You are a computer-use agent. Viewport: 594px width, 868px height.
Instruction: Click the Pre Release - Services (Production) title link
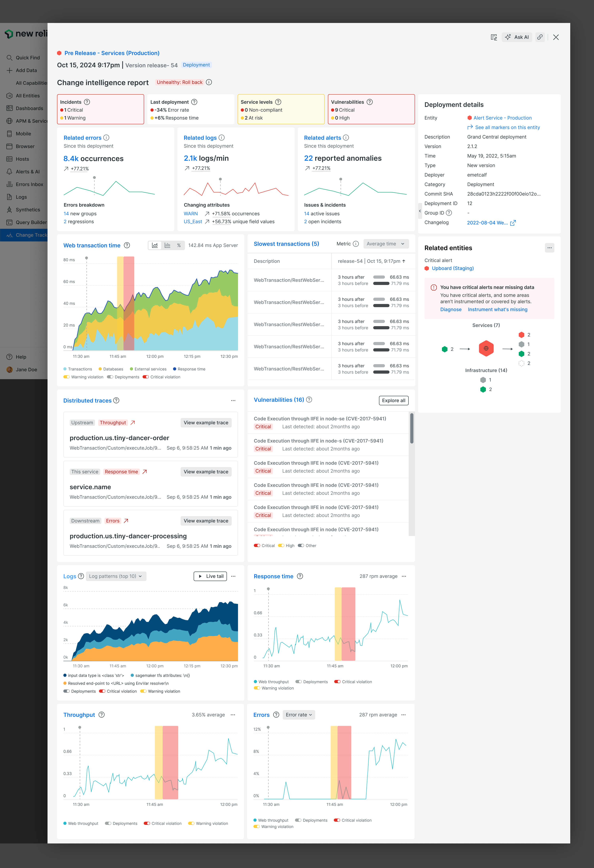(x=112, y=53)
